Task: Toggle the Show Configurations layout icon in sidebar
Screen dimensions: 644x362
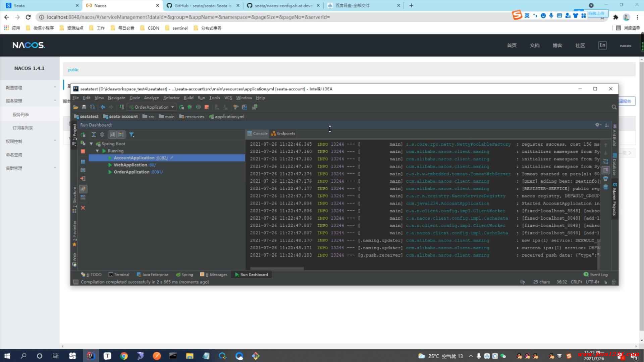Action: pyautogui.click(x=83, y=189)
